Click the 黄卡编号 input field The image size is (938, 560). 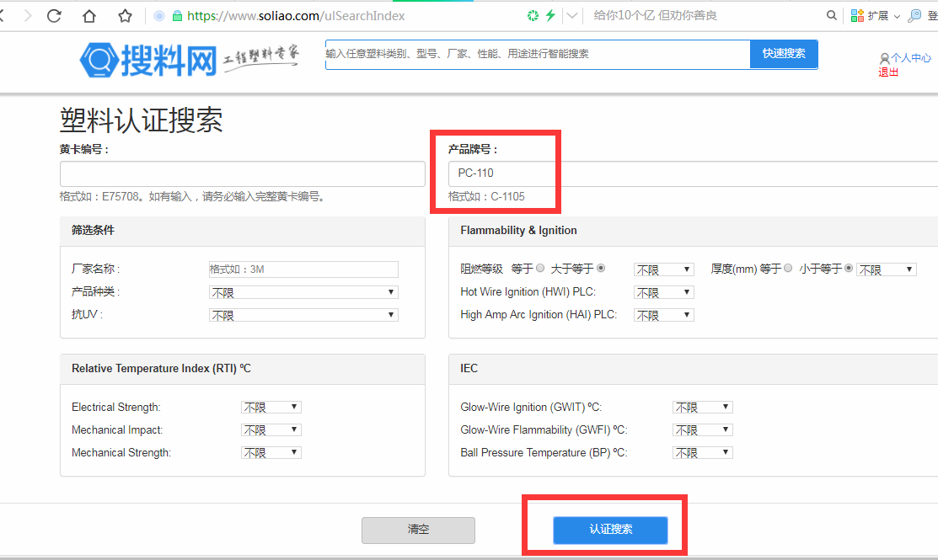point(242,174)
